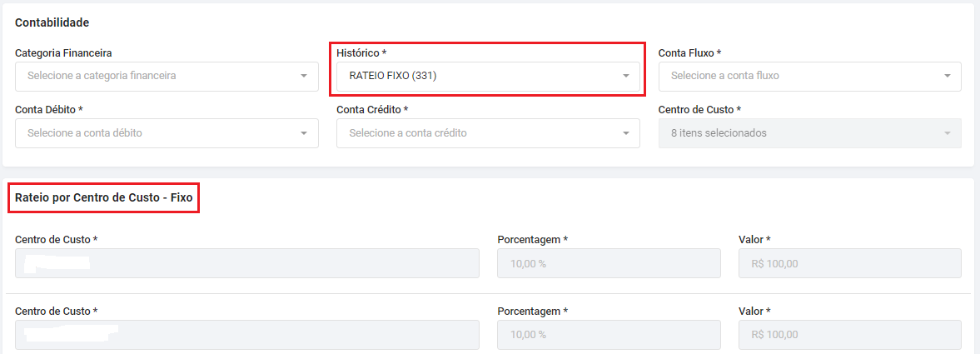980x354 pixels.
Task: Open the Histórico field showing RATEIO FIXO (331)
Action: (479, 76)
